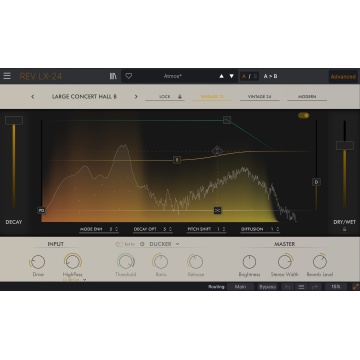Open the Routing Main dropdown
The image size is (360, 360).
tap(240, 287)
